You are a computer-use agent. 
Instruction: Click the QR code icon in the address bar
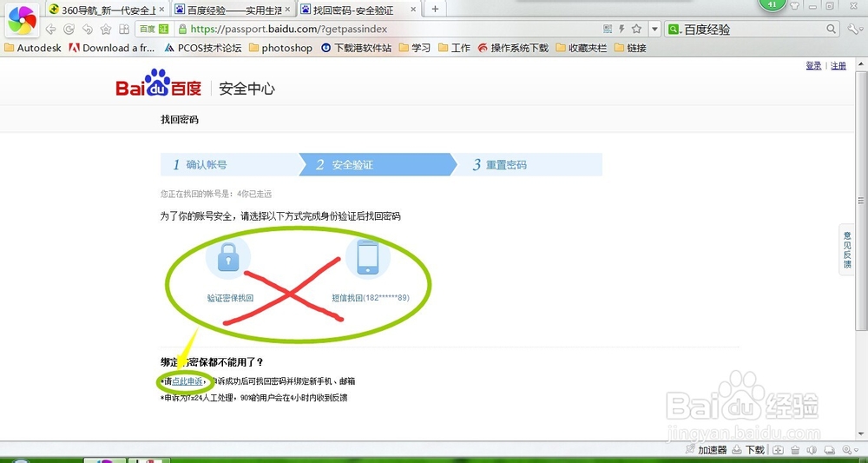pos(608,29)
